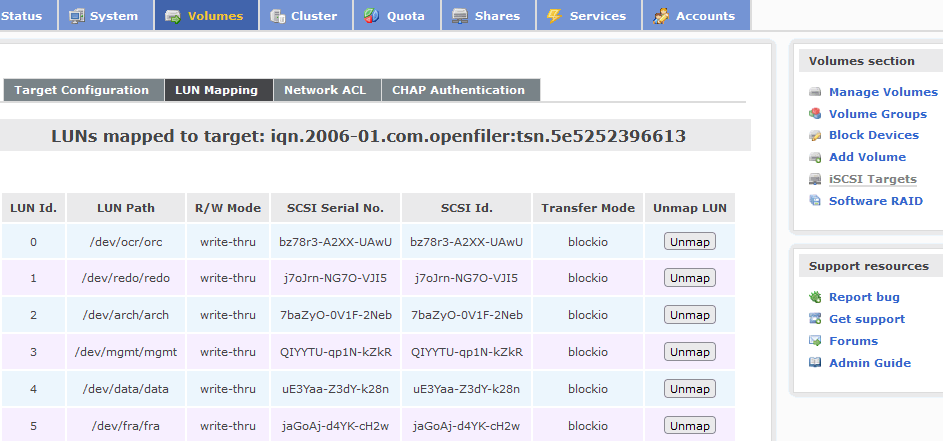The width and height of the screenshot is (943, 441).
Task: Unmap LUN 5 at /dev/fra/fra
Action: pos(690,426)
